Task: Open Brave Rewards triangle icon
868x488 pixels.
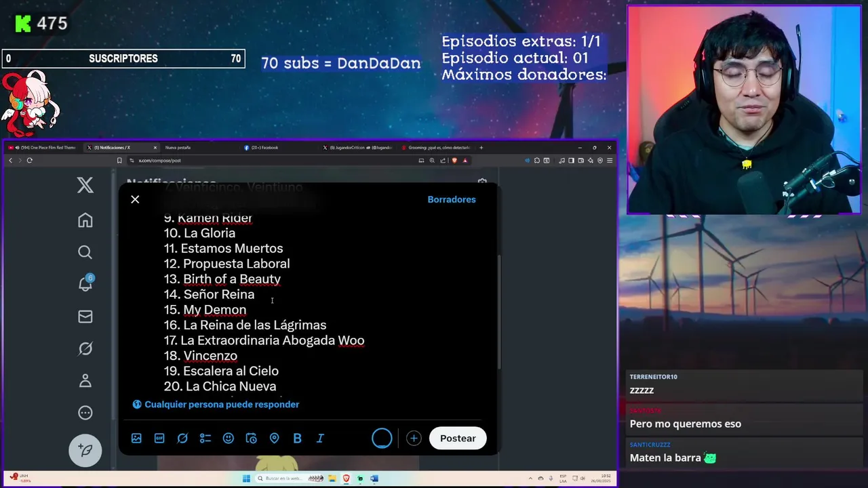Action: [465, 161]
